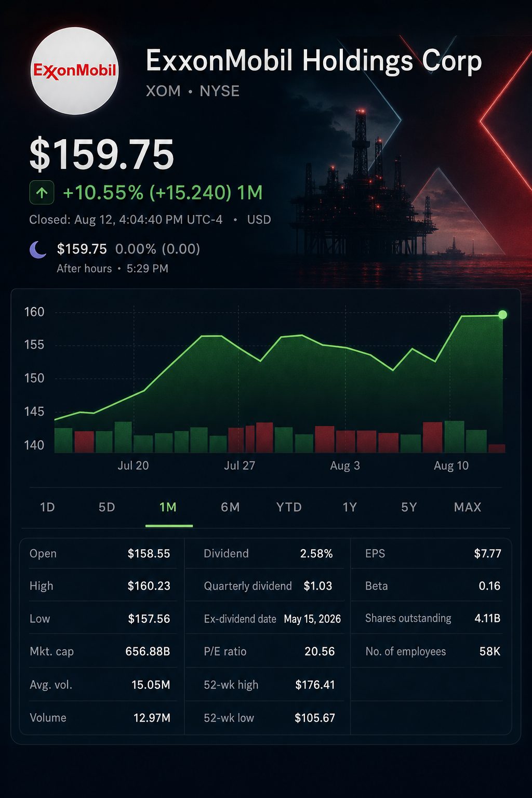Click the Aug 3 date label
532x798 pixels.
[x=345, y=465]
